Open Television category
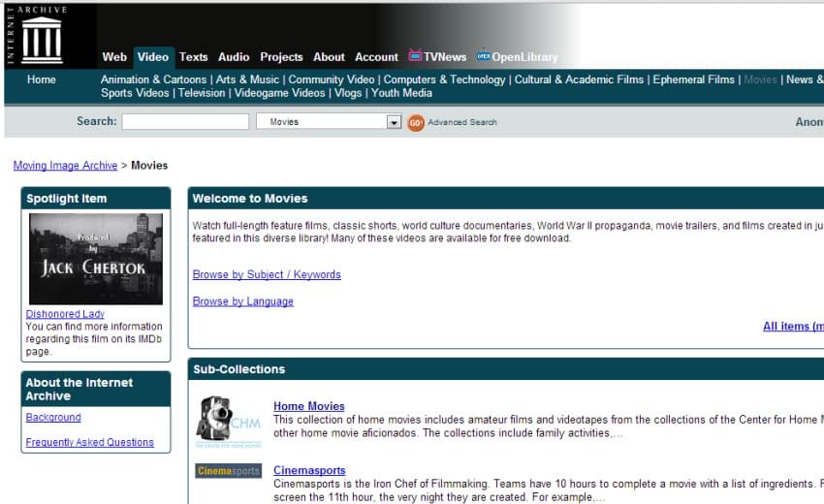The image size is (824, 504). coord(202,93)
